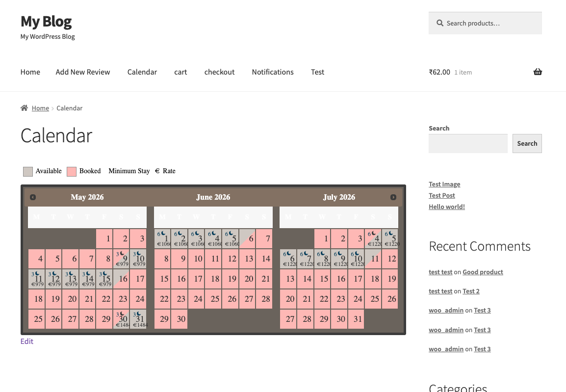The height and width of the screenshot is (392, 566).
Task: Click the home icon in breadcrumb
Action: 24,108
